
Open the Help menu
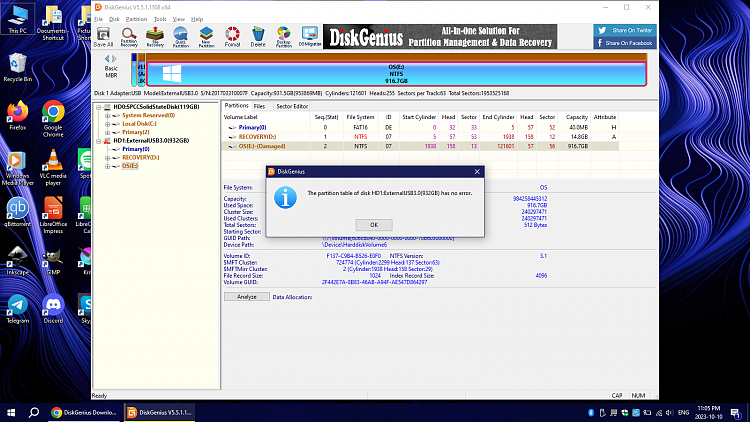[x=197, y=19]
